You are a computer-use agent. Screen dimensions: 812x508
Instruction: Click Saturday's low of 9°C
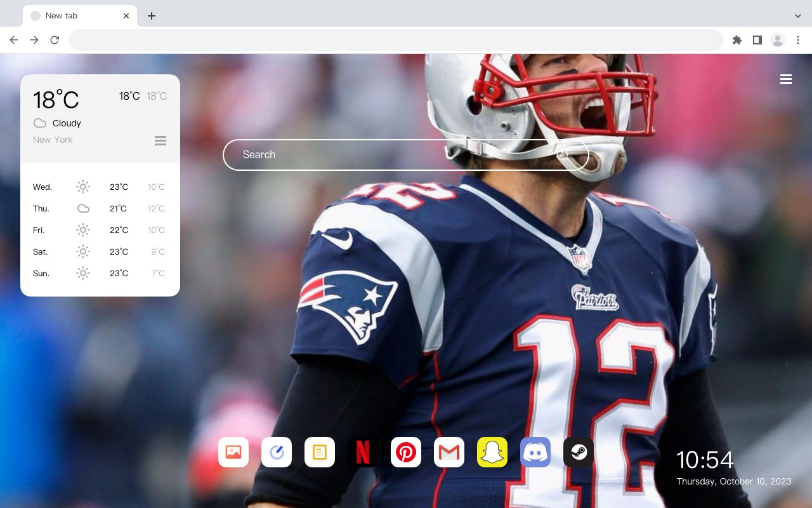(x=158, y=251)
